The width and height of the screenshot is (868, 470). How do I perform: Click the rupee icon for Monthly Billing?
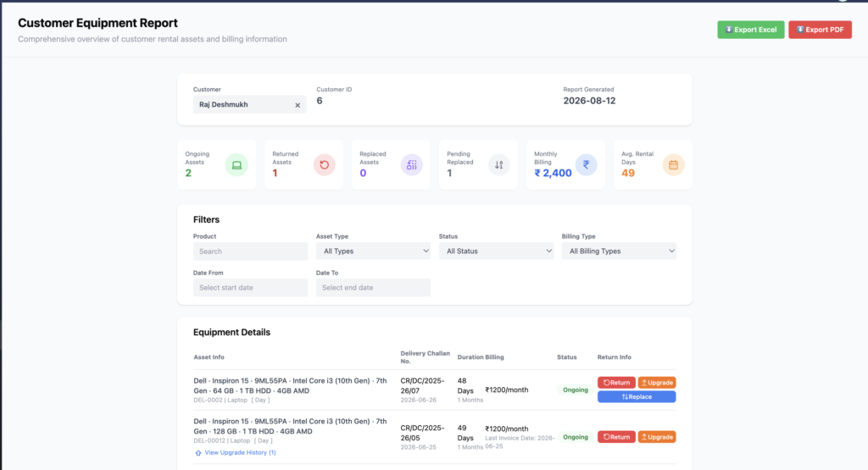[x=587, y=165]
